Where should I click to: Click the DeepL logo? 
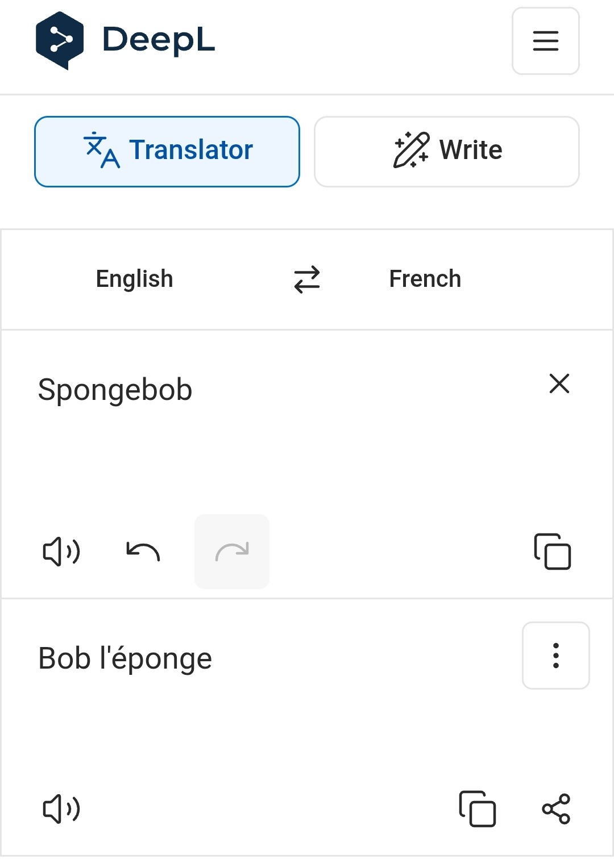[60, 40]
